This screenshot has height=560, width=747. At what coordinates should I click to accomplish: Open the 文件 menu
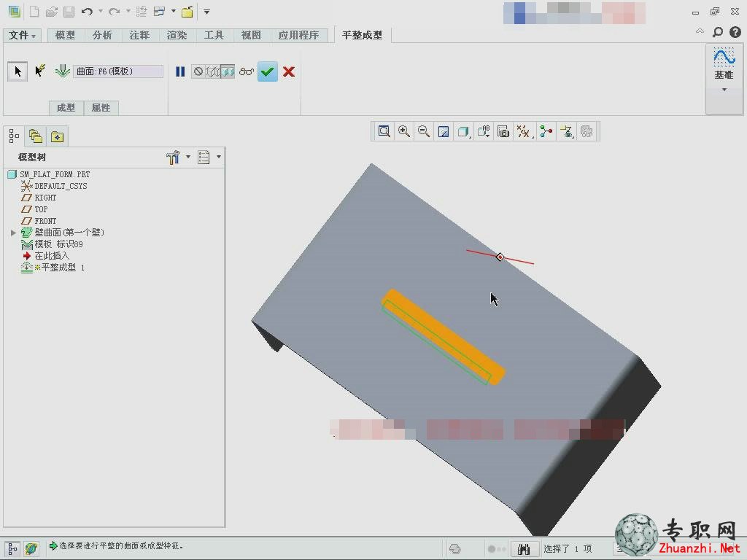click(x=23, y=35)
